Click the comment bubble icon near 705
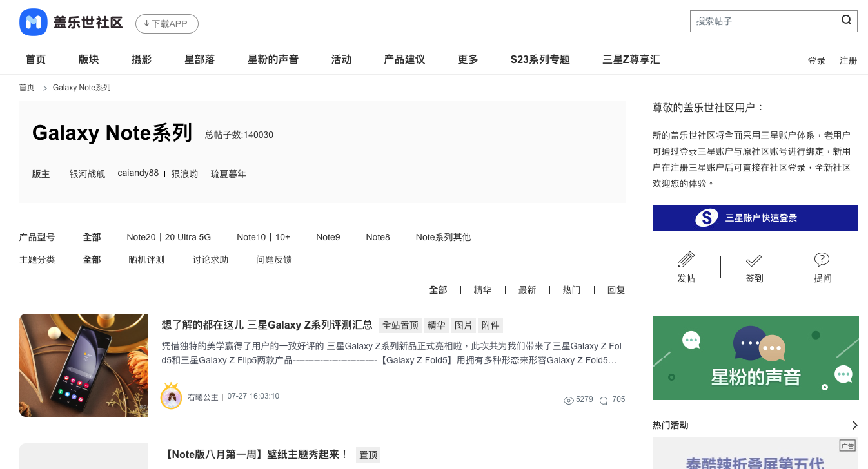This screenshot has width=868, height=469. 604,401
